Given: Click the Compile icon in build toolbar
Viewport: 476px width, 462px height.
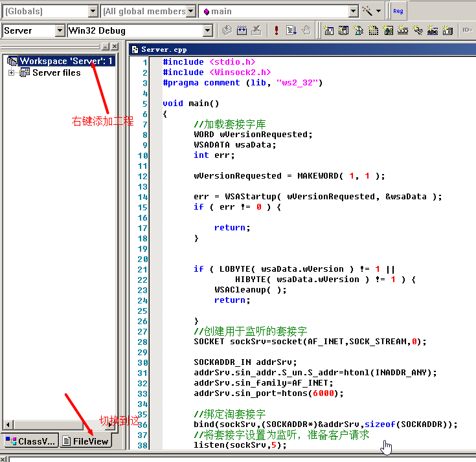Looking at the screenshot, I should pyautogui.click(x=227, y=30).
